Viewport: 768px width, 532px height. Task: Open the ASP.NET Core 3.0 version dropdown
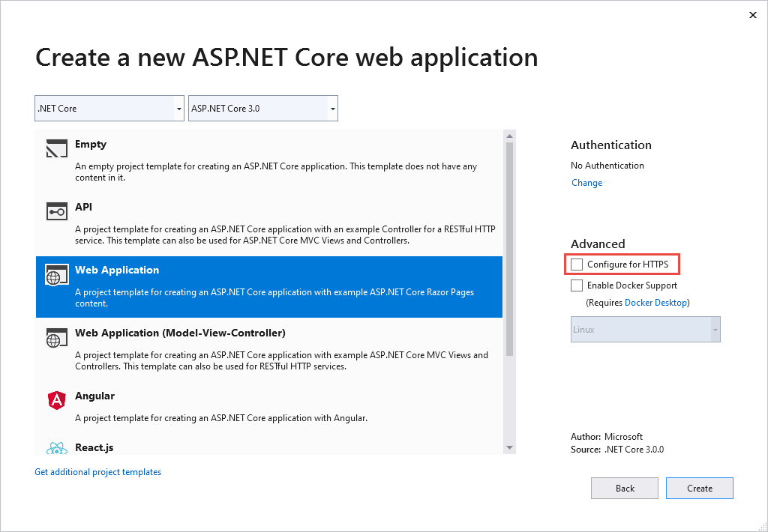263,108
